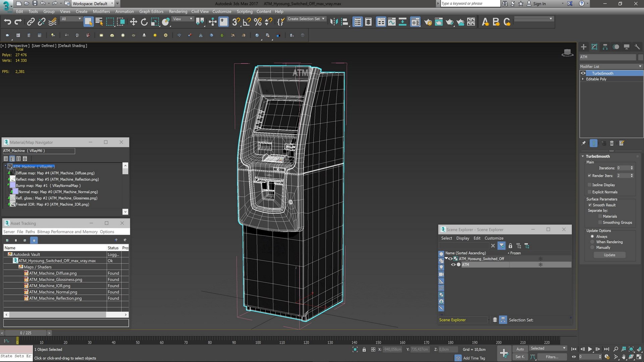Expand Editable Poly in modifier stack

pyautogui.click(x=583, y=79)
